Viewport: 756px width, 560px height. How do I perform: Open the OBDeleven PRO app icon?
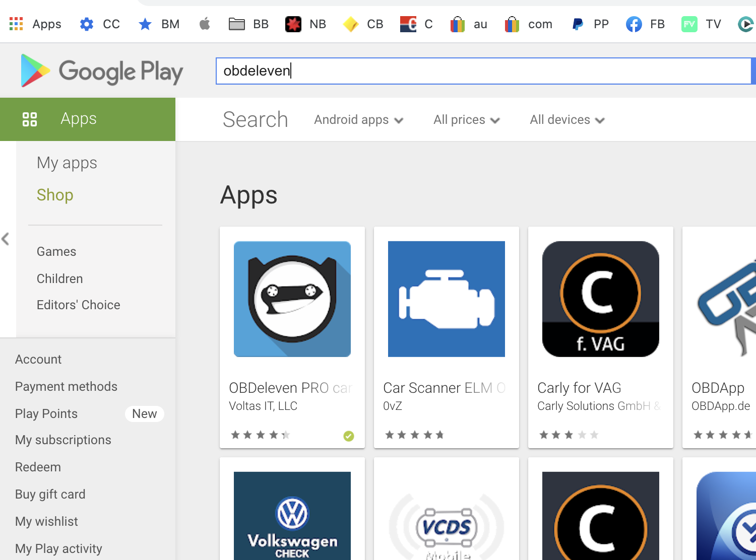(292, 299)
